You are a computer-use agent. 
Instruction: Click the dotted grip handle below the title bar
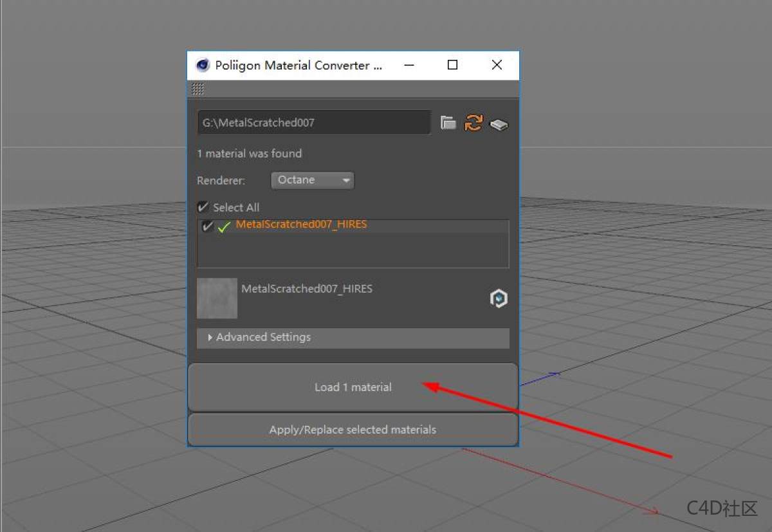coord(198,88)
